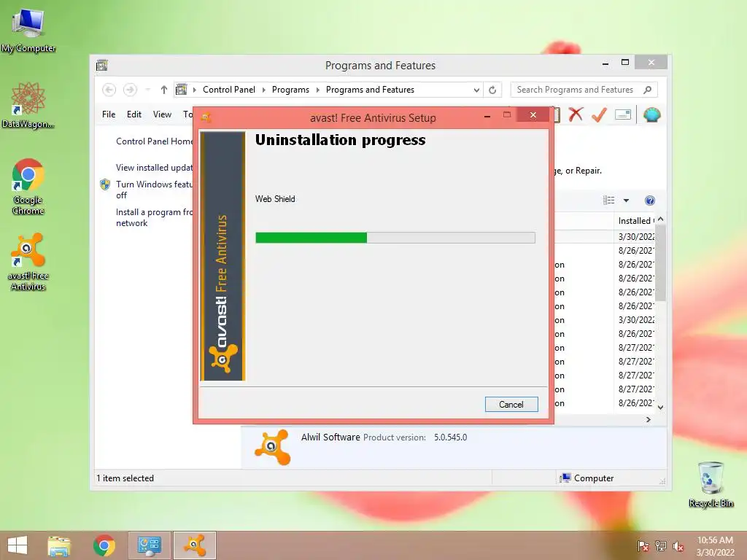747x560 pixels.
Task: Click magnifier icon in search box
Action: (x=648, y=90)
